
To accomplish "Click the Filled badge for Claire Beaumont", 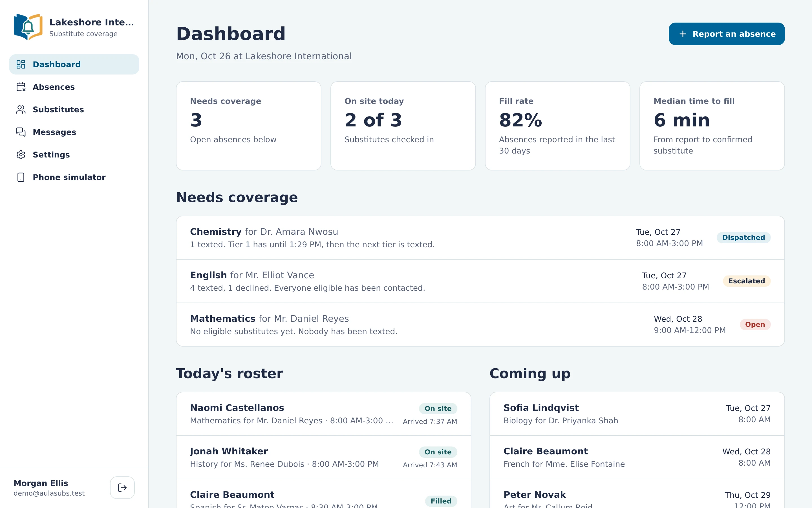I will point(441,501).
